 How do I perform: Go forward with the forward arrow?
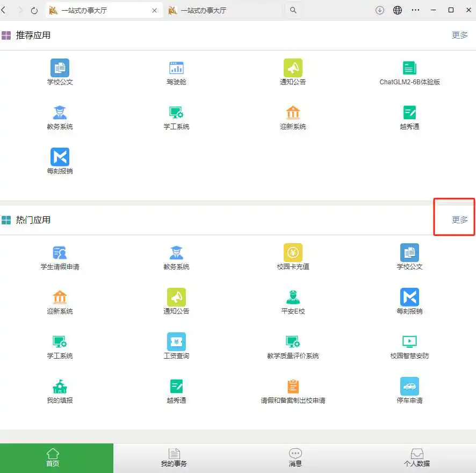(x=20, y=10)
